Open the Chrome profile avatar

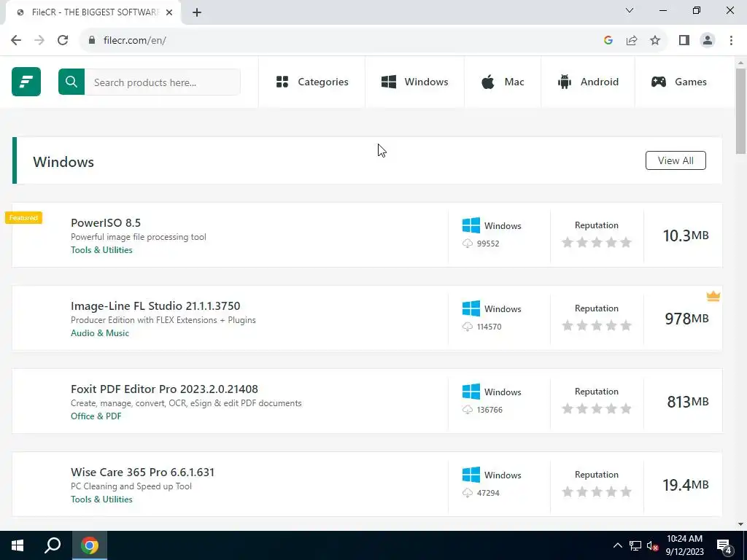[708, 40]
